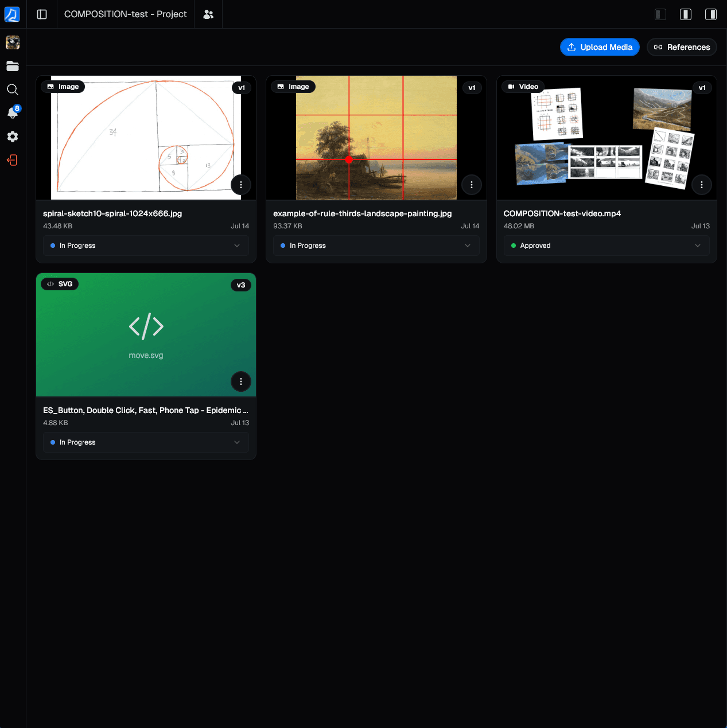The height and width of the screenshot is (728, 727).
Task: Expand status dropdown for spiral-sketch image
Action: (x=146, y=246)
